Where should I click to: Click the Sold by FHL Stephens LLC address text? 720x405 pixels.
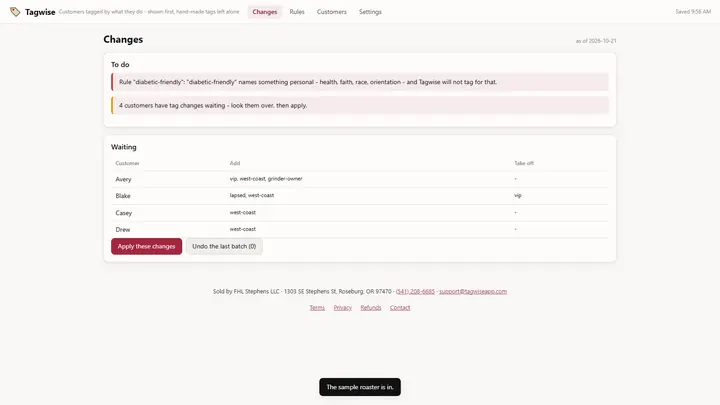pyautogui.click(x=302, y=292)
